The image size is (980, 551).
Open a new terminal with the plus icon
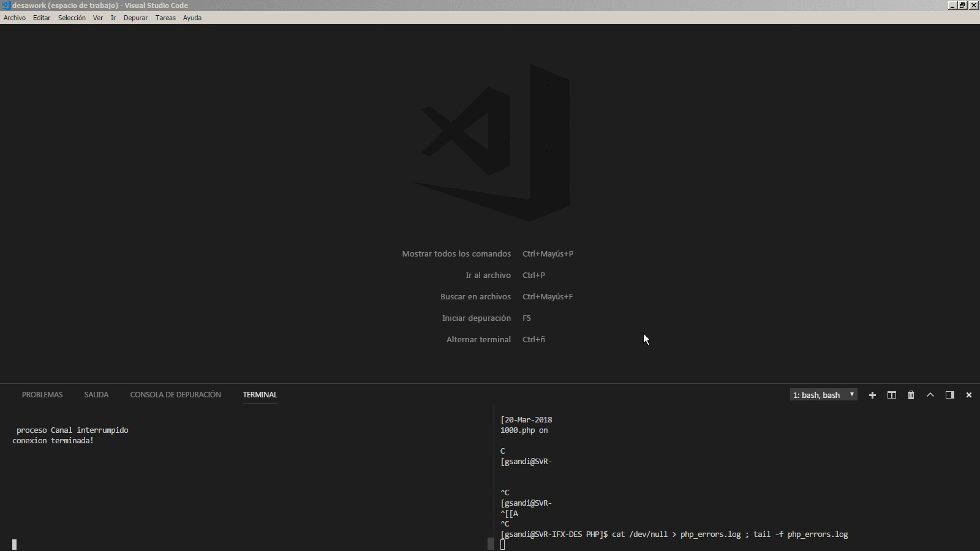point(872,395)
